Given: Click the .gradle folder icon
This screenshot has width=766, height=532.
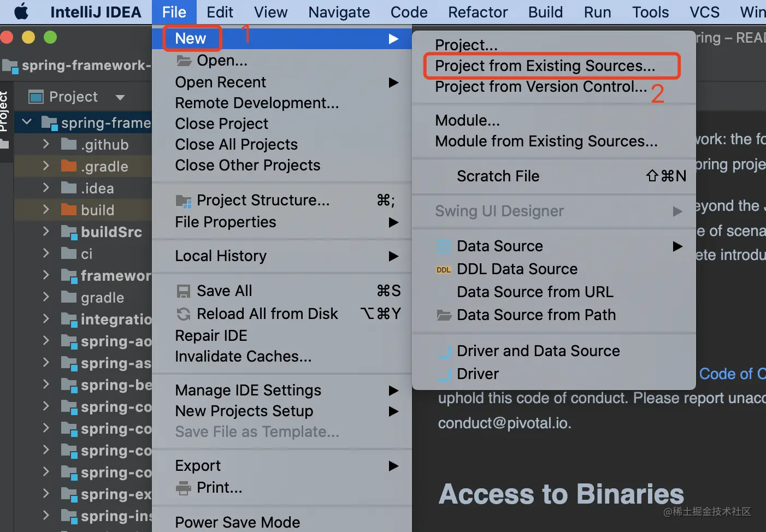Looking at the screenshot, I should tap(69, 166).
